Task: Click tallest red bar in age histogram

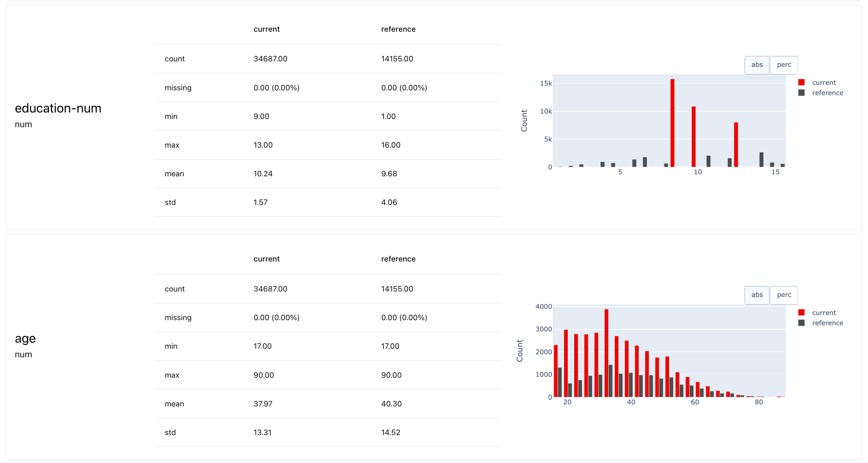Action: pyautogui.click(x=606, y=353)
